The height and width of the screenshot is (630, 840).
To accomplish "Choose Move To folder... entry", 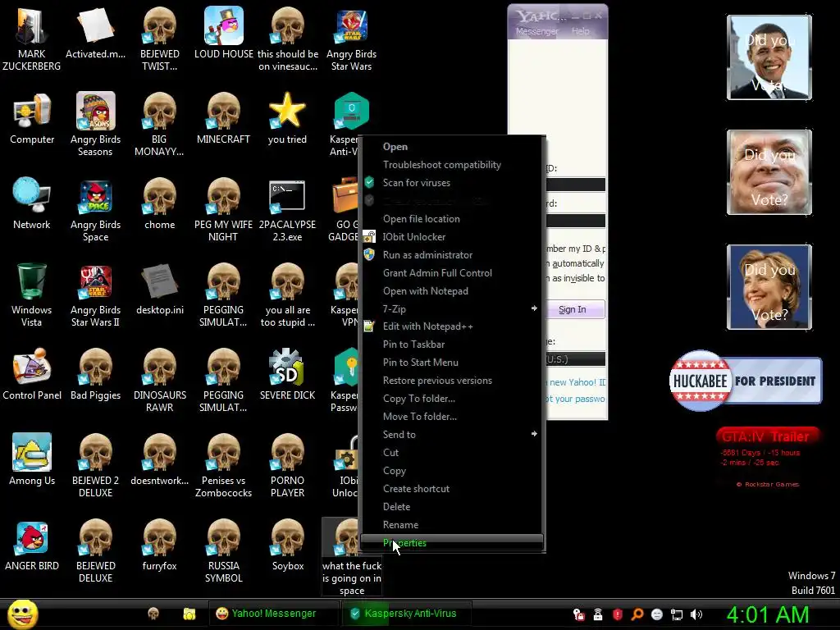I will click(452, 416).
